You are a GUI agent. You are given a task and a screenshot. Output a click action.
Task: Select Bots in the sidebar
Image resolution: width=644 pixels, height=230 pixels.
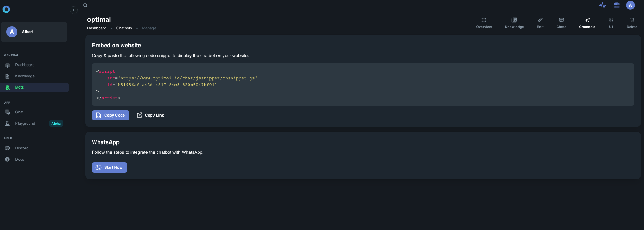click(34, 88)
